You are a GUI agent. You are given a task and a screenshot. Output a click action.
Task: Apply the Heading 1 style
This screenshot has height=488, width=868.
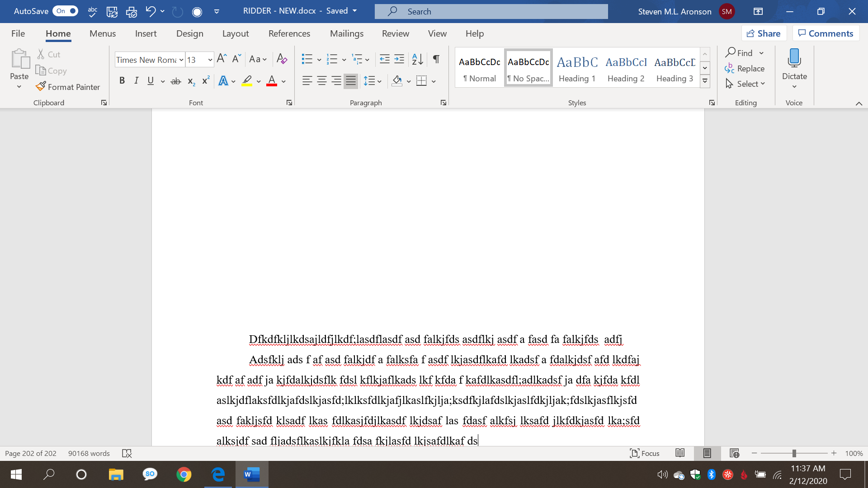[x=577, y=69]
